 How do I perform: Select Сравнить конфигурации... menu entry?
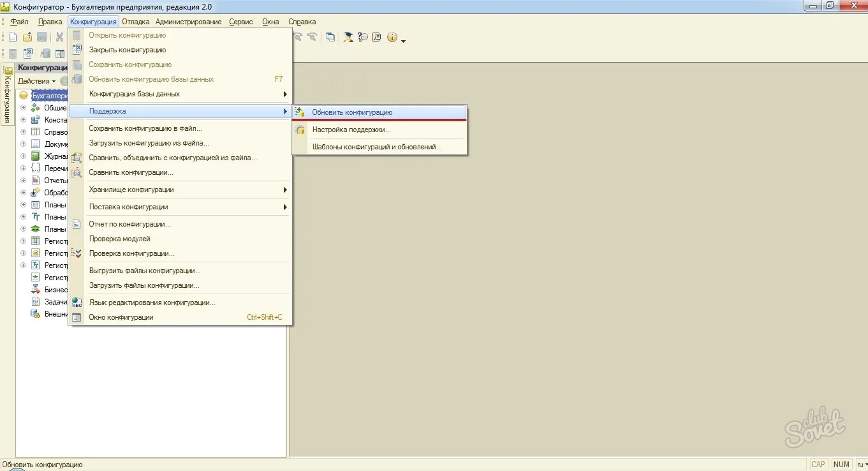pos(180,172)
